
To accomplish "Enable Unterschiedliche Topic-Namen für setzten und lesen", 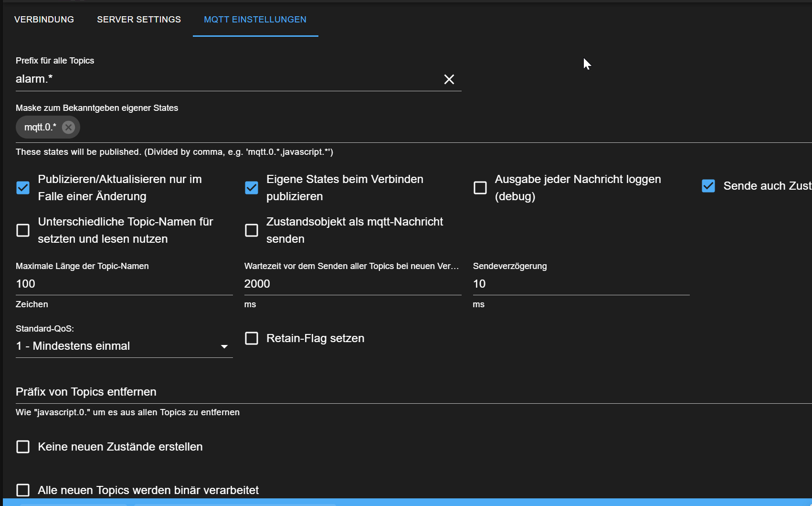I will [x=23, y=230].
